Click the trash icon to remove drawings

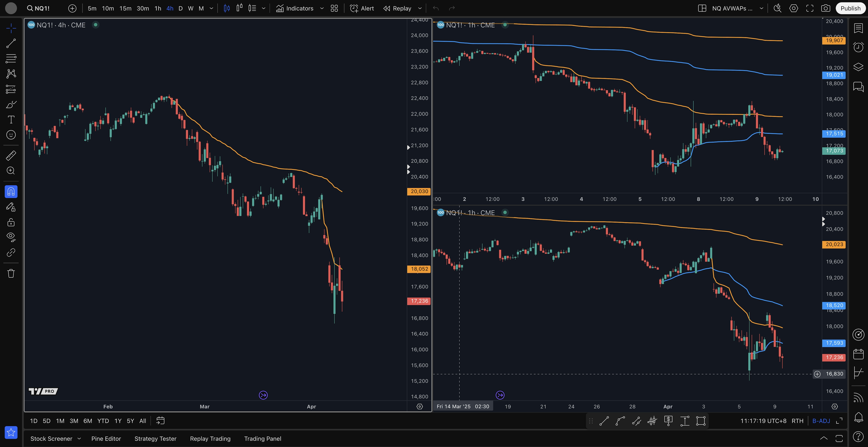pos(11,273)
